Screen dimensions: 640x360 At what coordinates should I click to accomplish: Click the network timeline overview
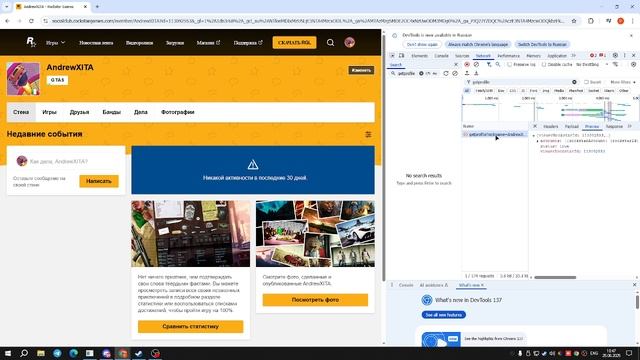tap(550, 109)
